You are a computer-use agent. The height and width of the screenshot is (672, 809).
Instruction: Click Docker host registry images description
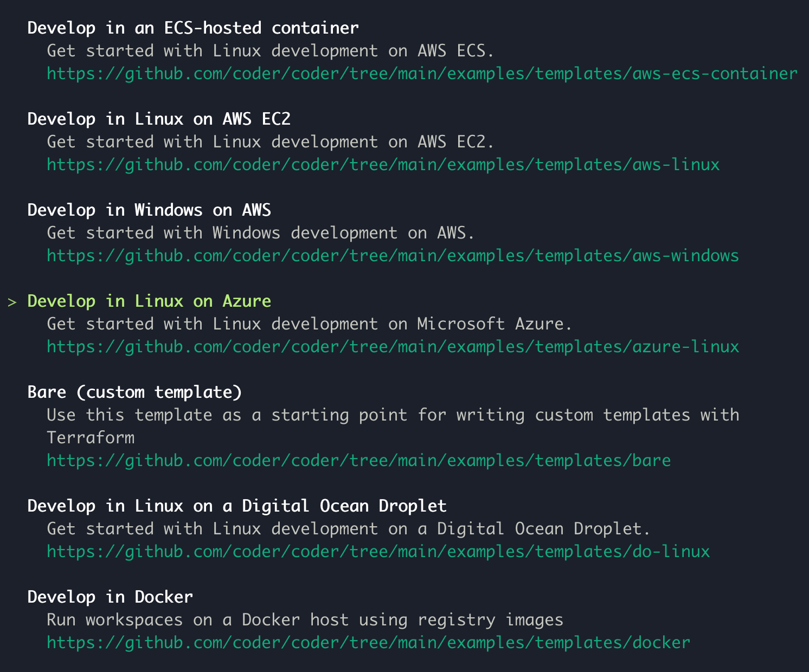[x=305, y=619]
